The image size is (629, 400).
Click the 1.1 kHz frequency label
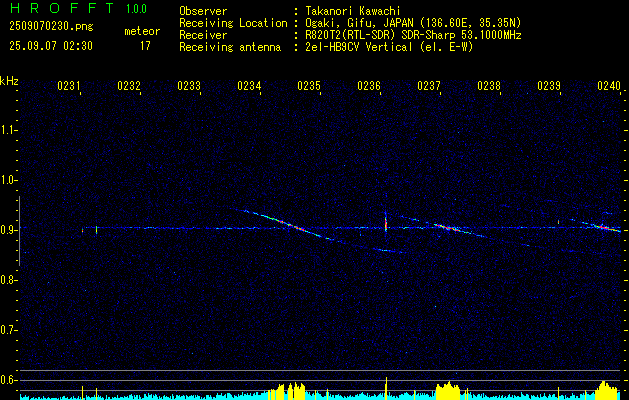click(7, 130)
